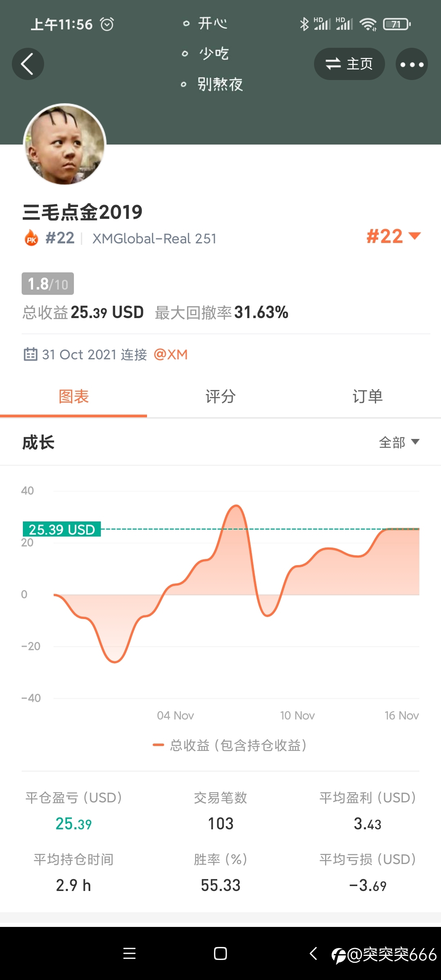Select the 图表 tab

[x=73, y=396]
